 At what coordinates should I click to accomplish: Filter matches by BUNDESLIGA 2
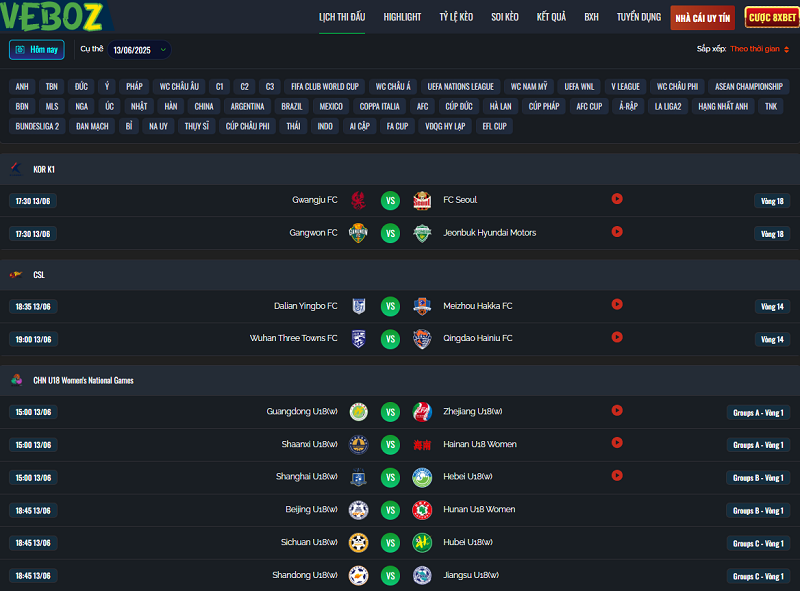pyautogui.click(x=37, y=127)
